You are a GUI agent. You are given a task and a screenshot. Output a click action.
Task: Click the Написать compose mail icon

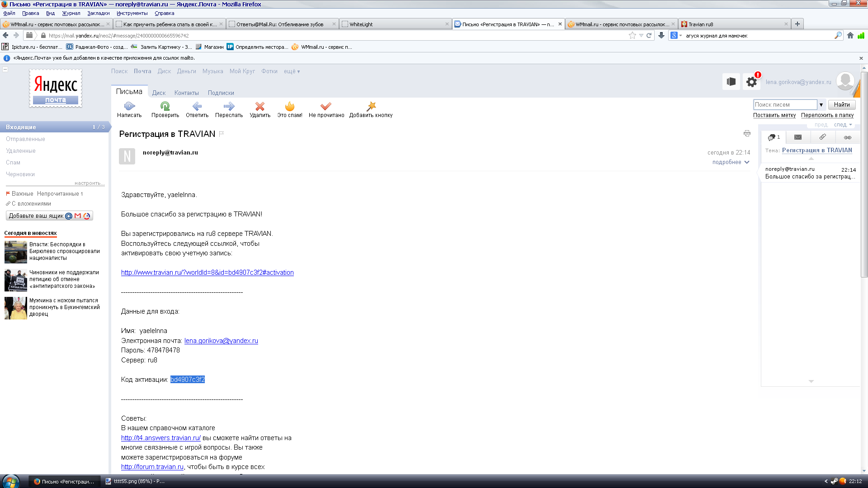(x=129, y=106)
